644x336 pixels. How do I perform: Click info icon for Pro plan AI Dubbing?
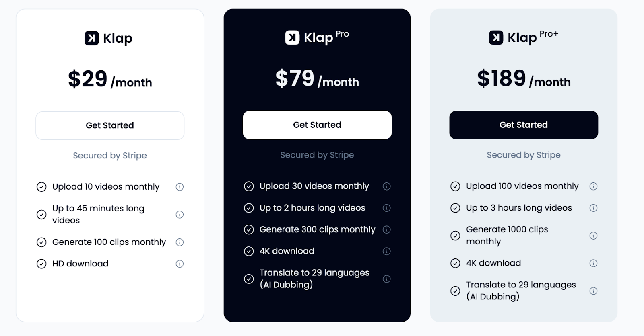tap(386, 279)
